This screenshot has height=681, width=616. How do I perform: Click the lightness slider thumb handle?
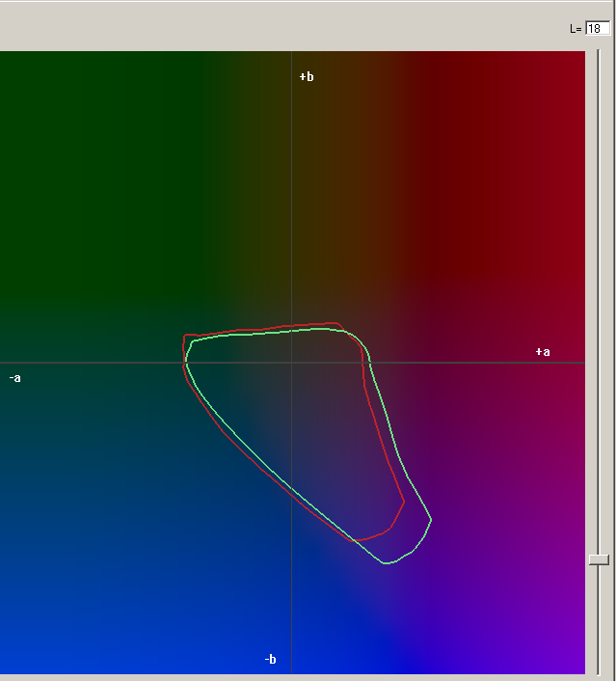pyautogui.click(x=599, y=559)
